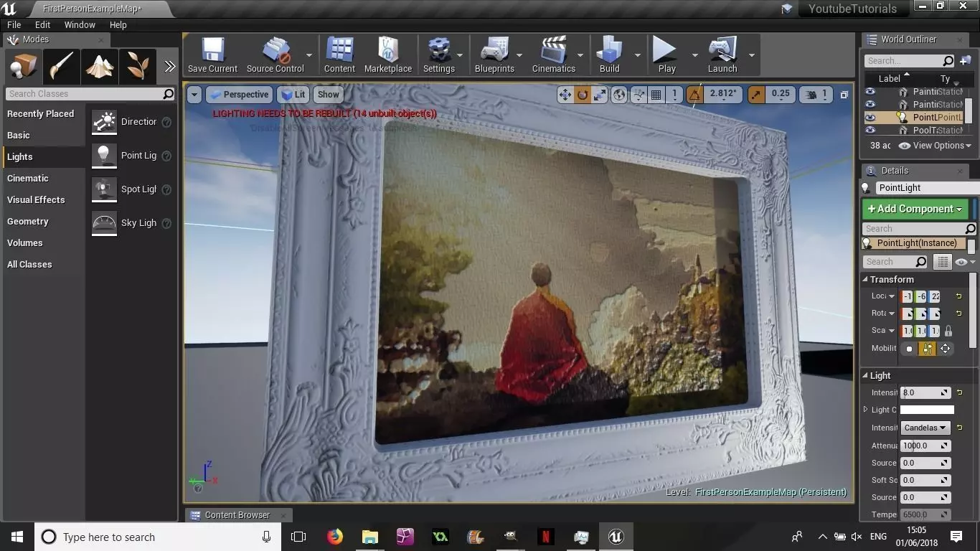The image size is (980, 551).
Task: Collapse the Light section in Details
Action: click(x=865, y=375)
